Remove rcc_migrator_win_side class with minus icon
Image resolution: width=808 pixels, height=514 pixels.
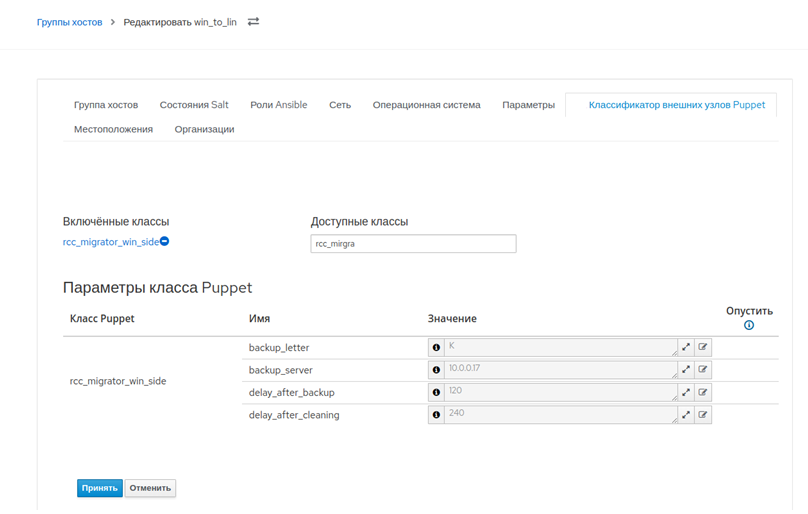(165, 242)
